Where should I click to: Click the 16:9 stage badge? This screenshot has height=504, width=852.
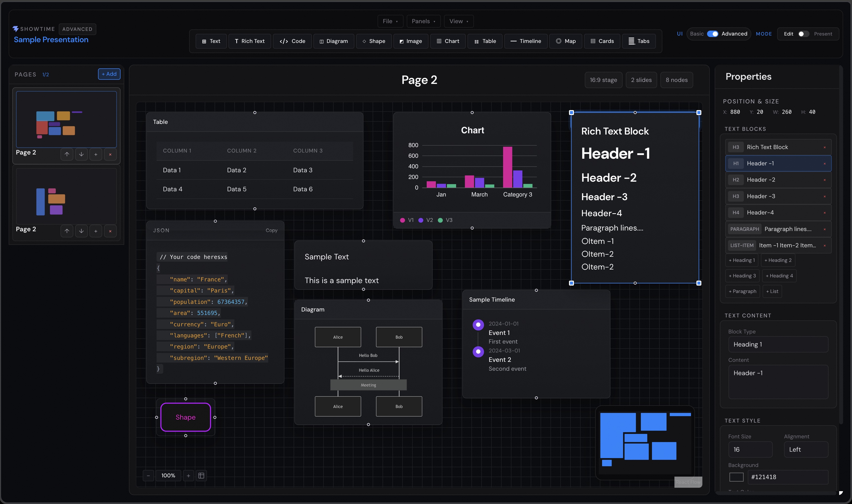click(603, 80)
